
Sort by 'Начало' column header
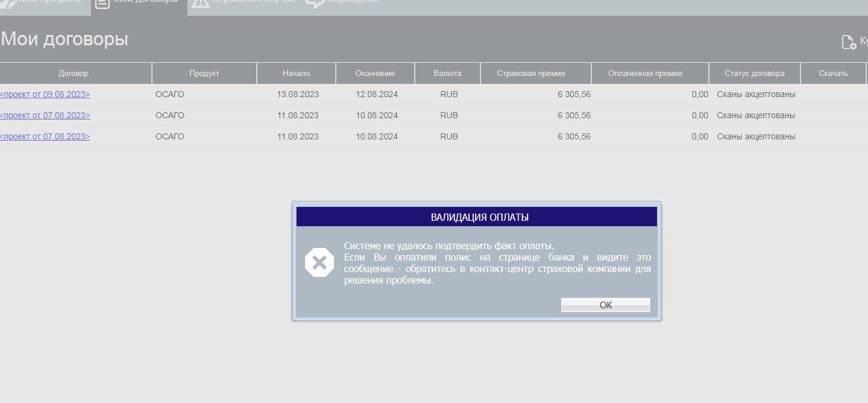tap(296, 74)
